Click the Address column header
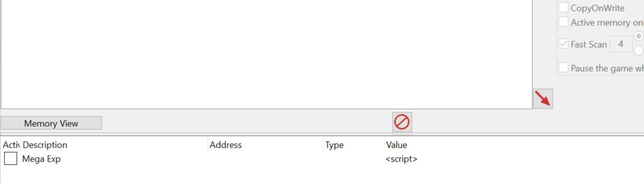Image resolution: width=644 pixels, height=184 pixels. click(226, 145)
